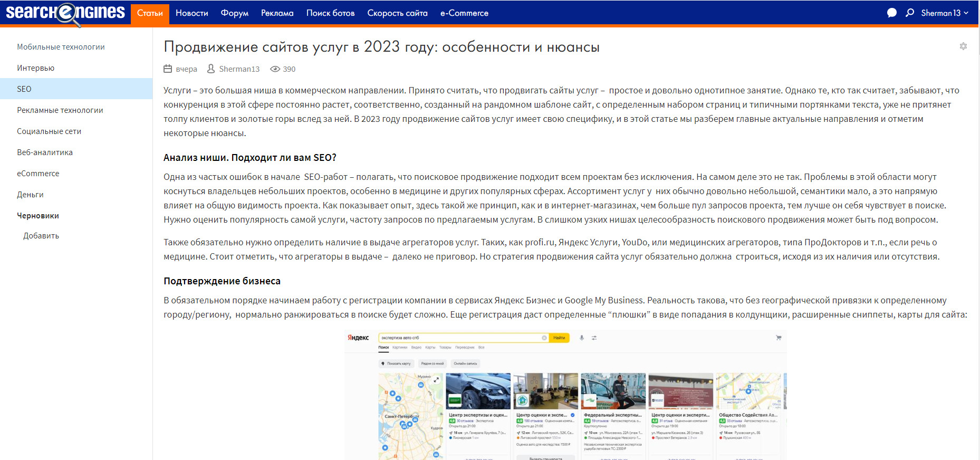Click the calendar icon beside 'вчера'
This screenshot has width=980, height=460.
click(168, 69)
